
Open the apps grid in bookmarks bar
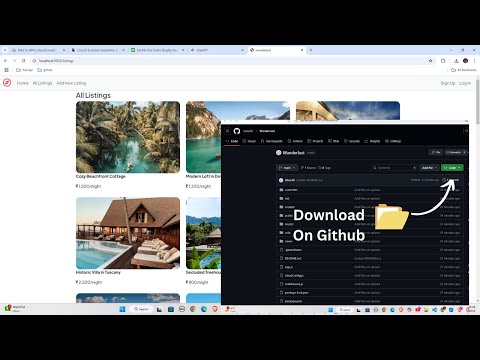tap(6, 70)
